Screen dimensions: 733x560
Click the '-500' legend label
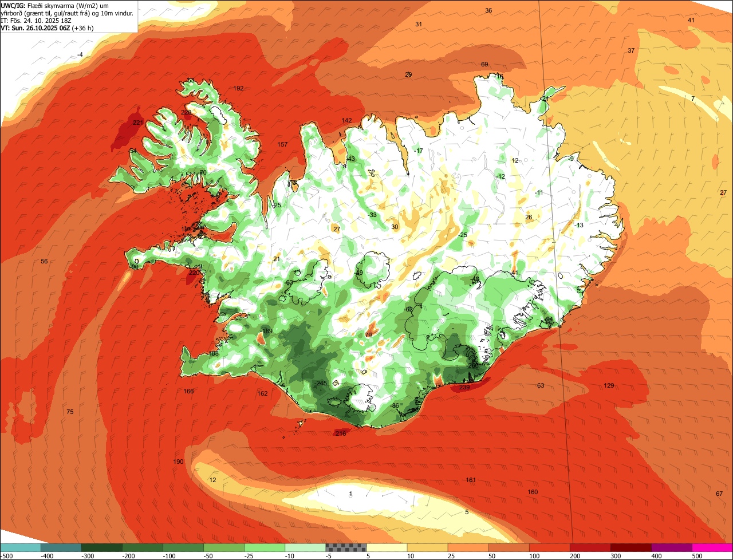click(x=6, y=556)
